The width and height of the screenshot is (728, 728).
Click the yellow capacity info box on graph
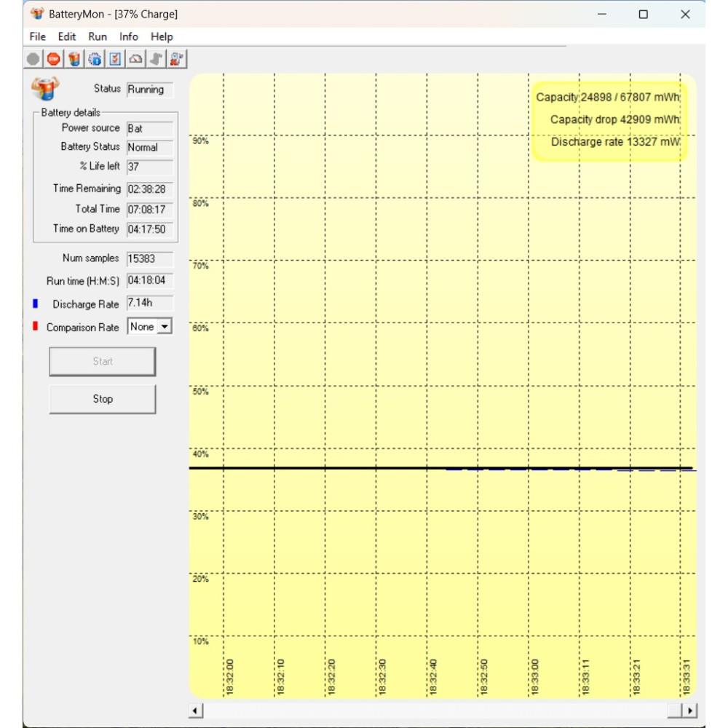(x=609, y=120)
